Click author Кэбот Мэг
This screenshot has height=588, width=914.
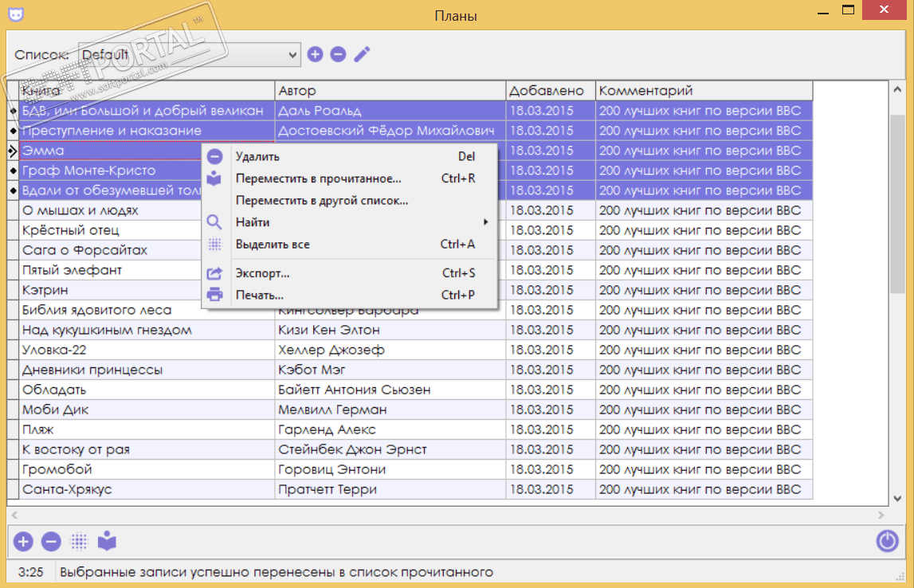390,370
